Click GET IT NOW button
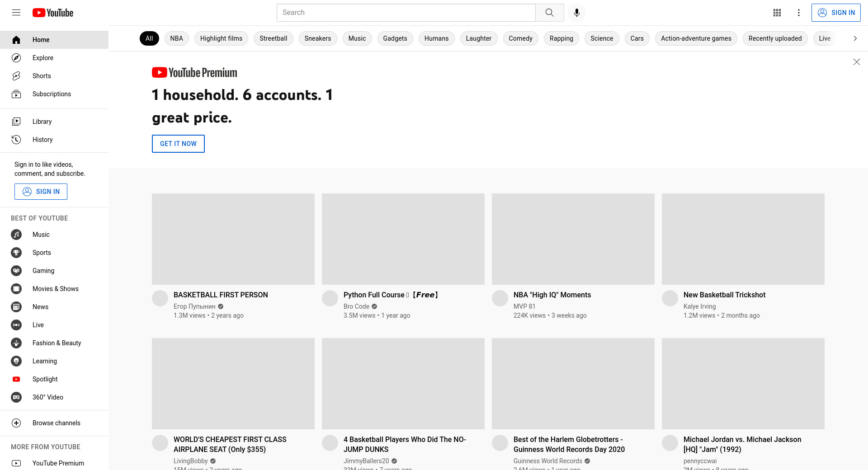 pyautogui.click(x=178, y=144)
